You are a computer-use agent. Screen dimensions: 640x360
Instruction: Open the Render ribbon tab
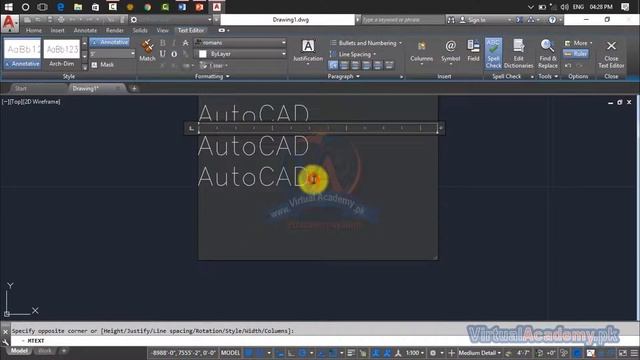pos(115,30)
